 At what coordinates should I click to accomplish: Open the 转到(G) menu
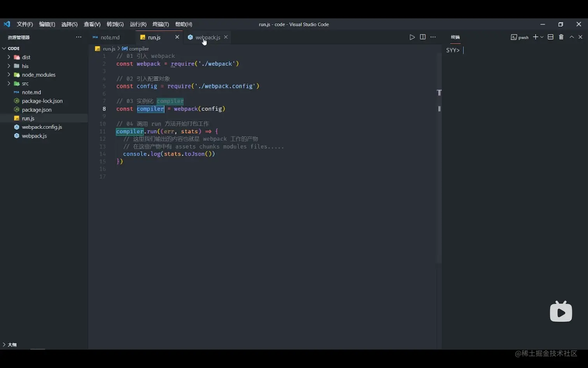115,24
